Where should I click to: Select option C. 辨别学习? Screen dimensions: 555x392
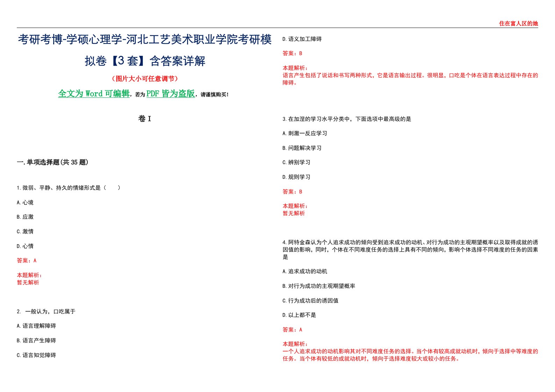(297, 162)
